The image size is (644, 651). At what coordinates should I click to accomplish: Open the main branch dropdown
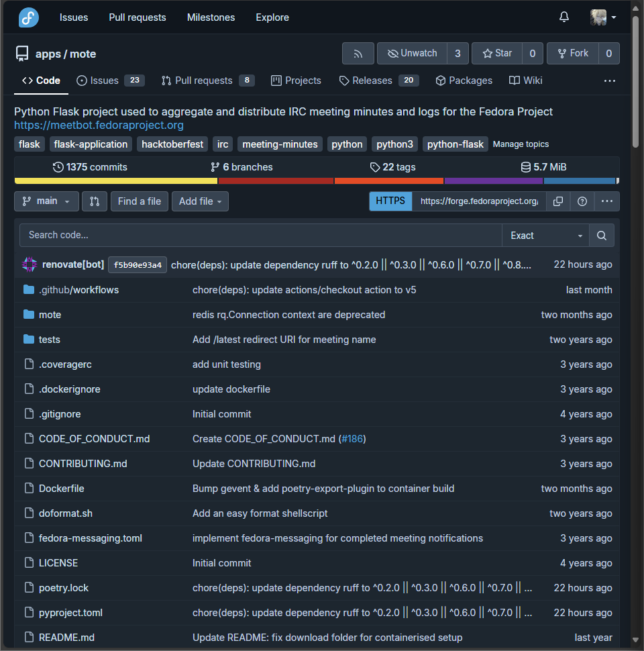click(46, 201)
